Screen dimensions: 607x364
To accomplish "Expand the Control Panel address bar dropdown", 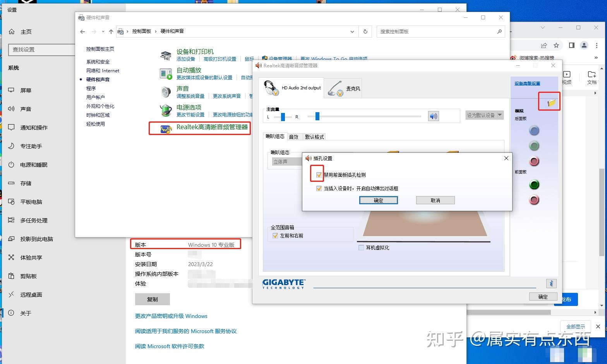I will [x=352, y=31].
